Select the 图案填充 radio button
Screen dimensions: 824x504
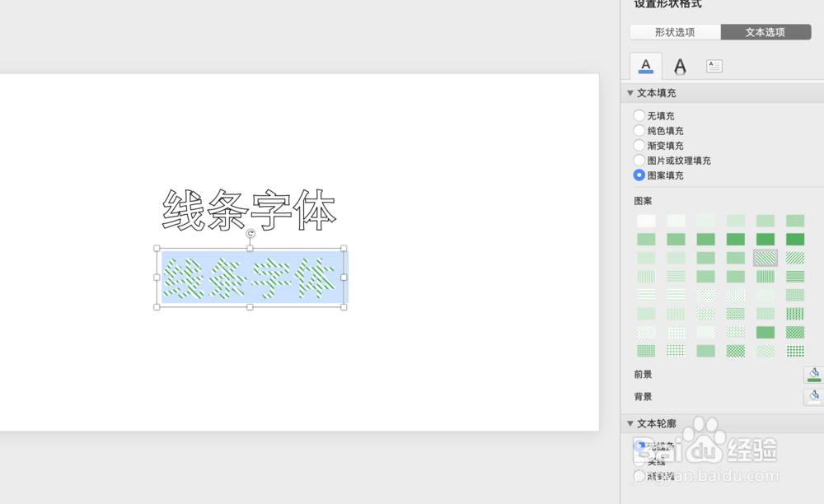pos(639,175)
